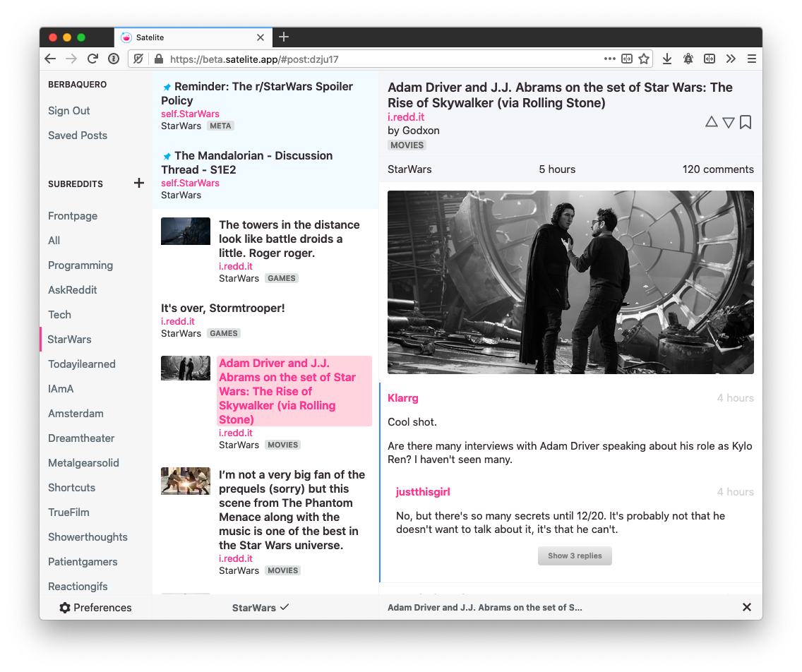
Task: Downvote the Adam Driver post
Action: tap(729, 122)
